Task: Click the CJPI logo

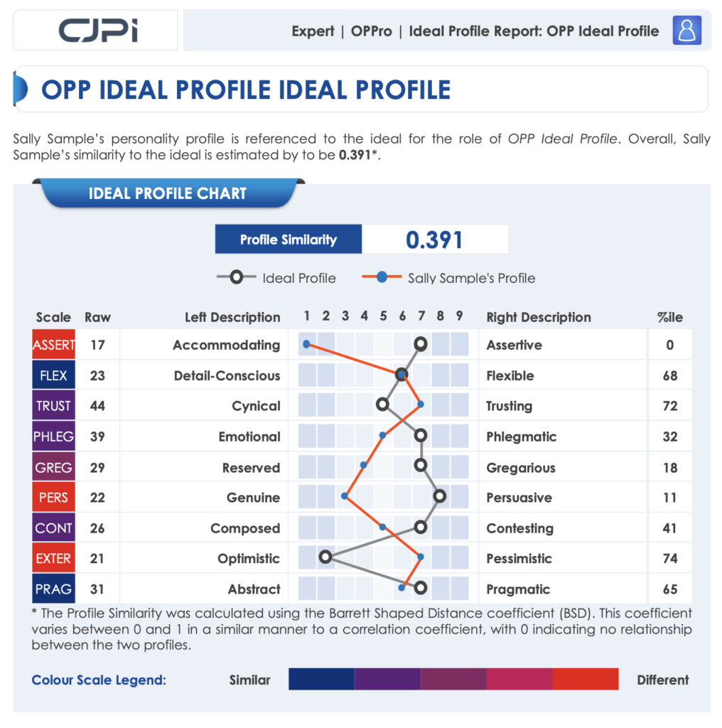Action: tap(98, 31)
